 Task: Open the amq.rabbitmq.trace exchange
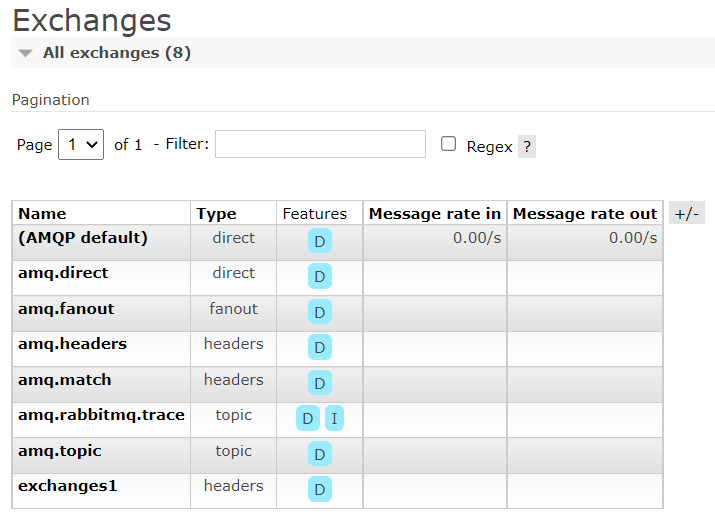point(101,415)
